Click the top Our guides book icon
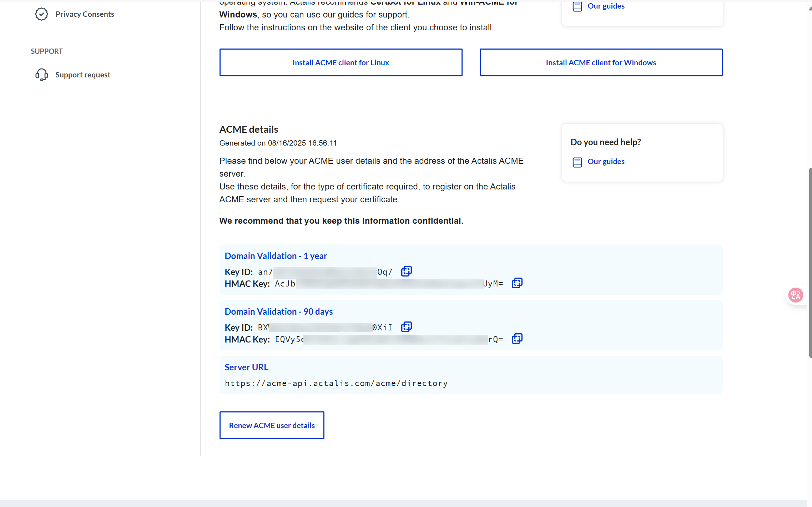The height and width of the screenshot is (507, 812). [x=577, y=6]
